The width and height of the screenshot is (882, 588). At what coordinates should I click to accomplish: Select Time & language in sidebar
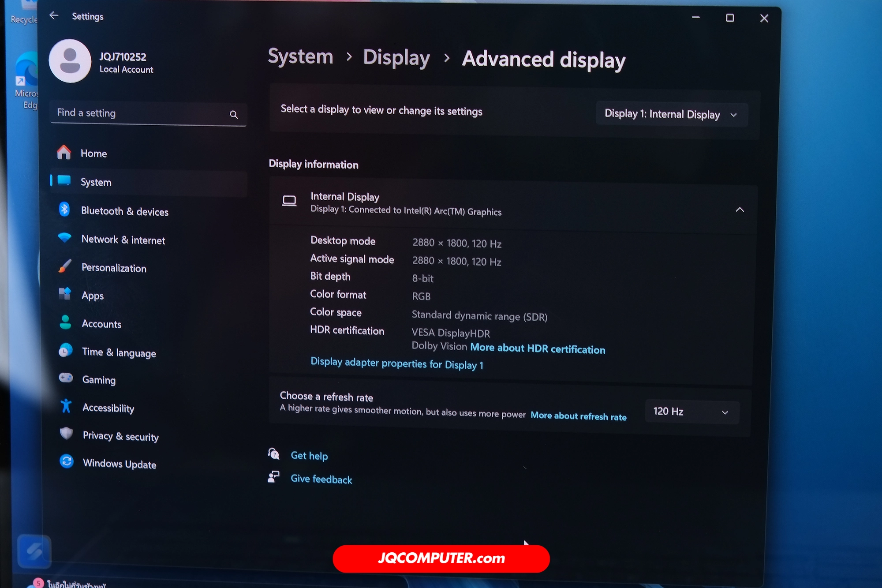119,352
